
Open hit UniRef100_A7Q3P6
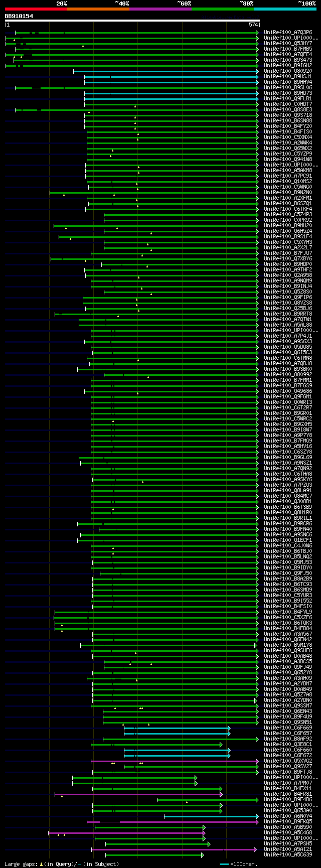(288, 32)
